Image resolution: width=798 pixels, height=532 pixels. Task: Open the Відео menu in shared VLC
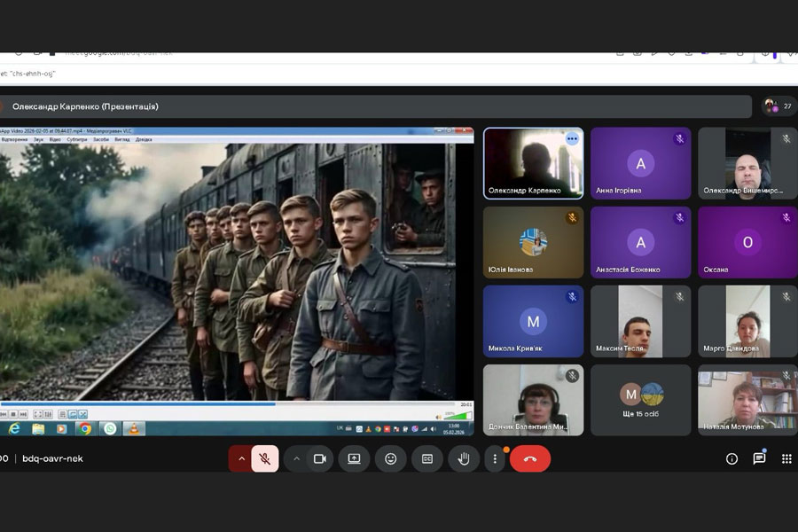tap(55, 139)
